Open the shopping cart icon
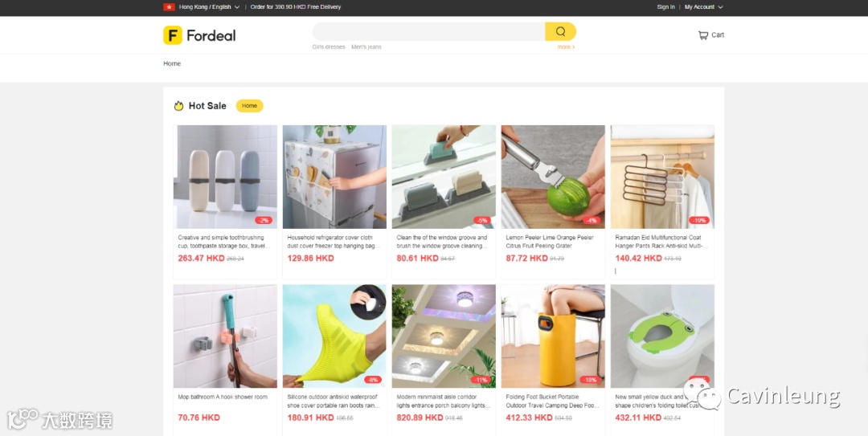The height and width of the screenshot is (436, 868). click(702, 35)
